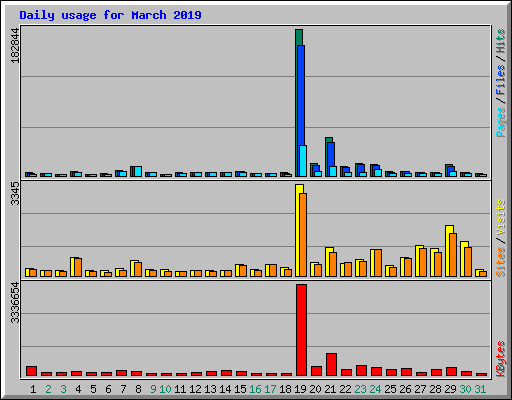
Task: Click day label 15 on the x-axis
Action: tap(240, 389)
